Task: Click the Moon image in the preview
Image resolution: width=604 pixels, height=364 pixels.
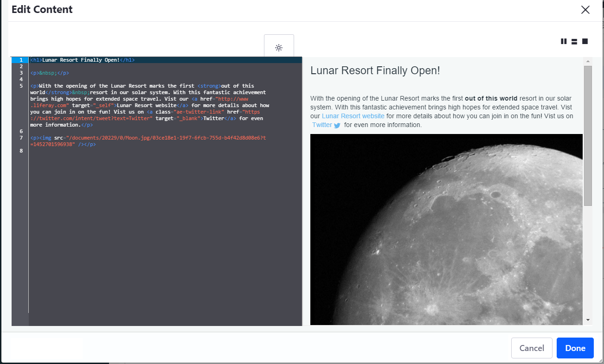Action: [x=446, y=230]
